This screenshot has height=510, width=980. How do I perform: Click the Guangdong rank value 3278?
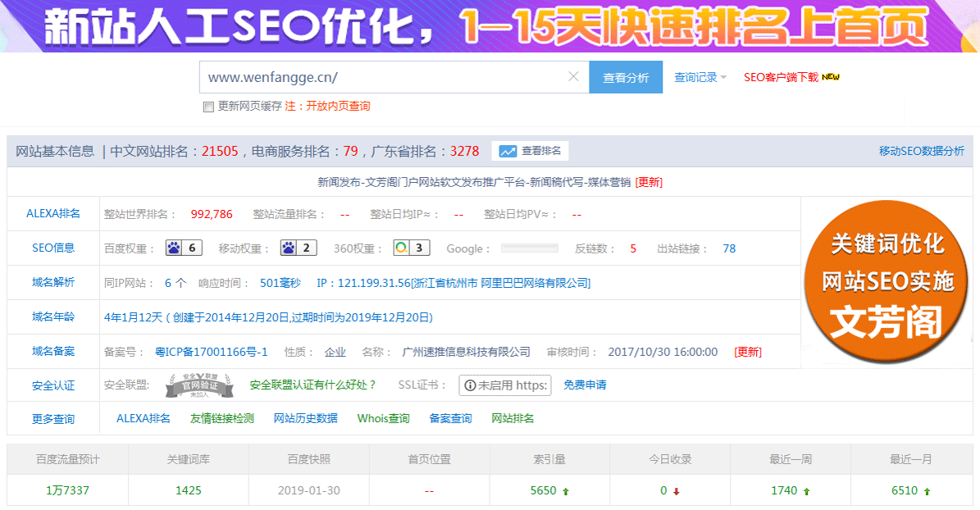click(464, 151)
